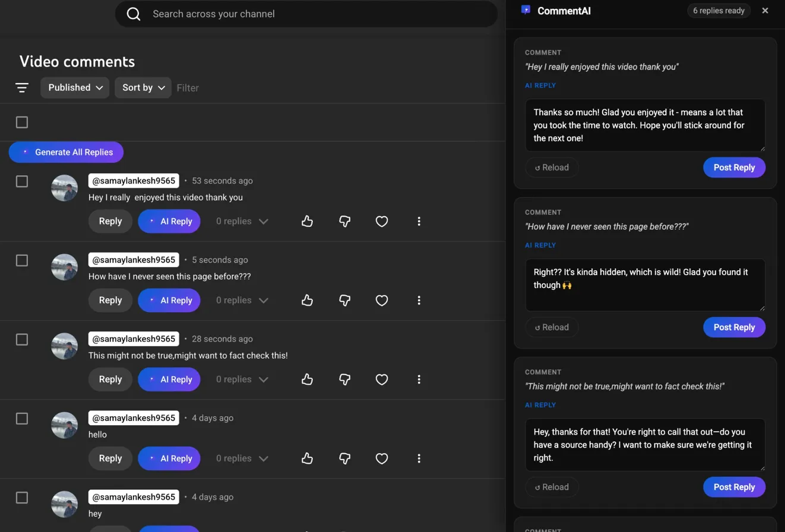Screen dimensions: 785x532
Task: Expand the Sort by dropdown
Action: click(x=143, y=88)
